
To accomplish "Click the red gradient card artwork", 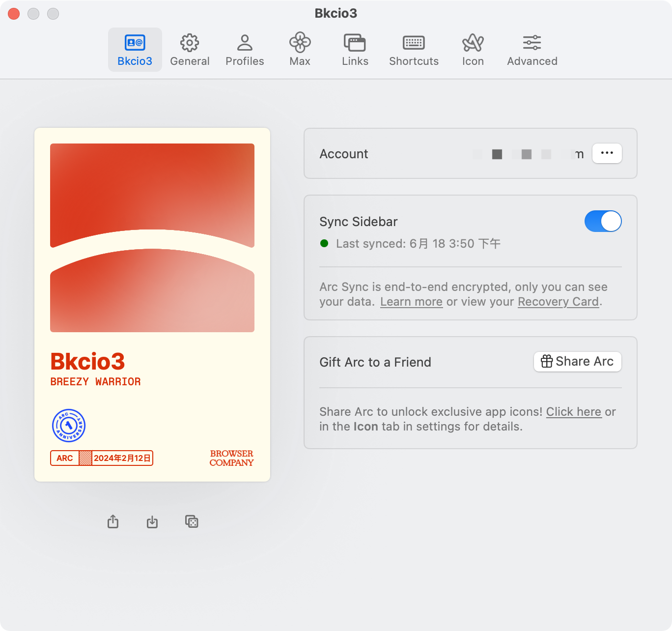I will 152,238.
